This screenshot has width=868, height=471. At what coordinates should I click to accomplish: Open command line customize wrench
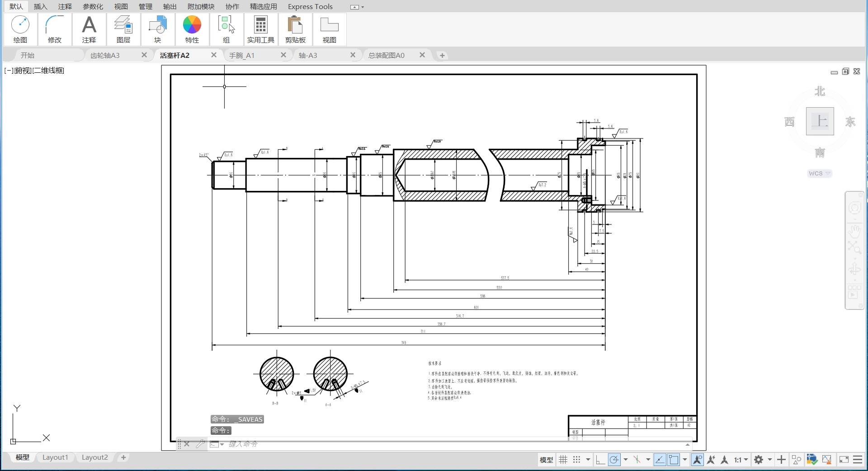[x=200, y=444]
